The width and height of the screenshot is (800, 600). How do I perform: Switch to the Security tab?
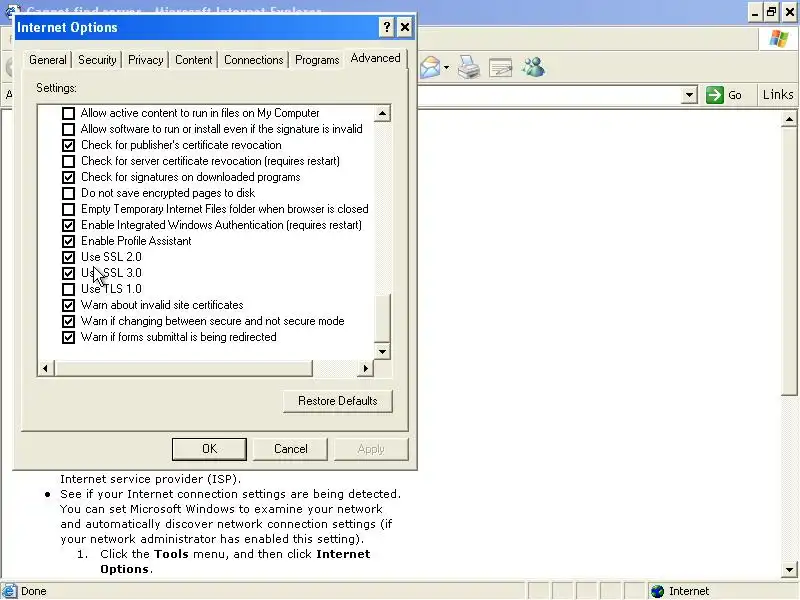tap(97, 60)
